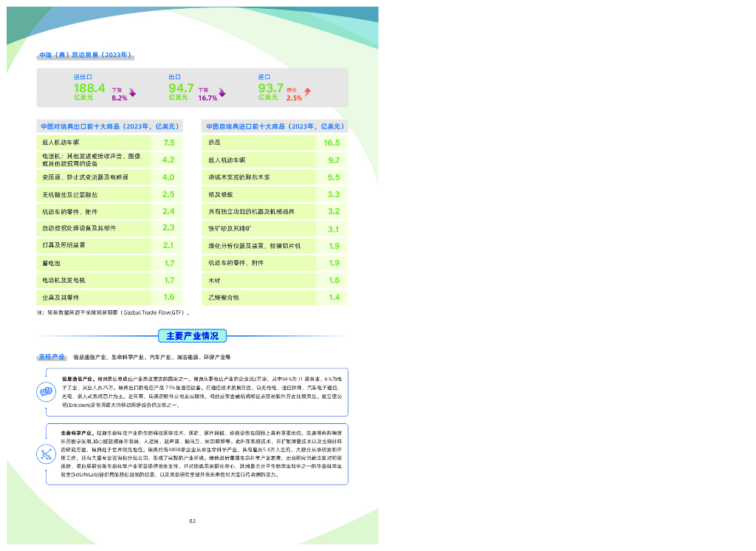This screenshot has height=551, width=756.
Task: Click the row 坐具及其零件
Action: [109, 298]
